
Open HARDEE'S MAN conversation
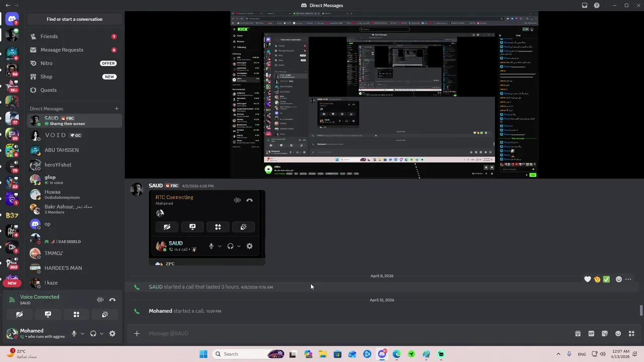tap(74, 268)
